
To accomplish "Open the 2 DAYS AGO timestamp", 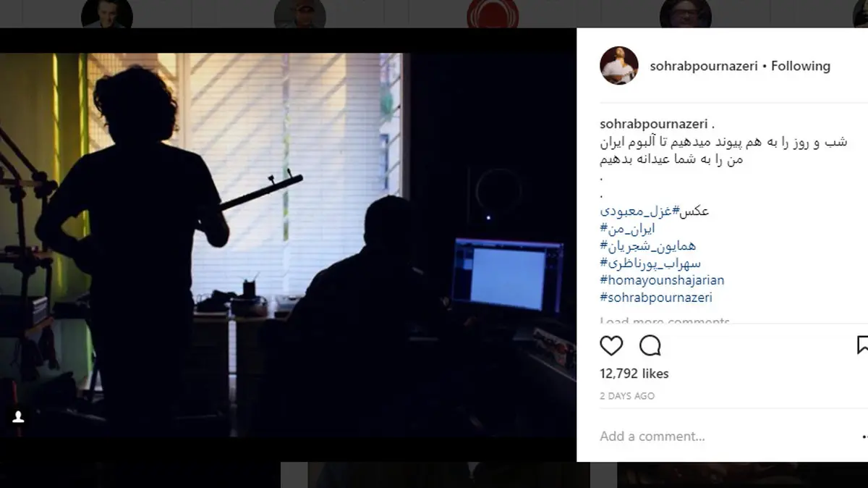I will pyautogui.click(x=627, y=396).
